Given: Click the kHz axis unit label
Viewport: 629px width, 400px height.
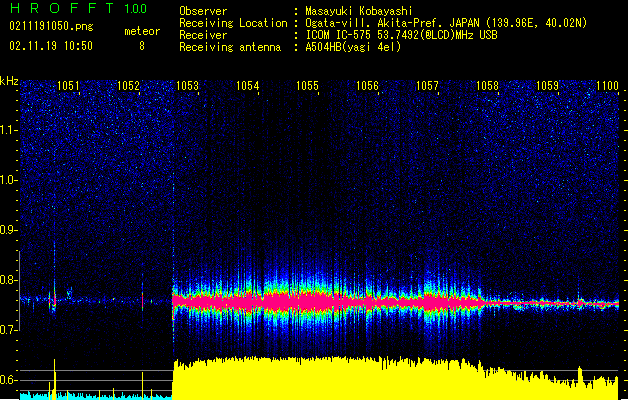Looking at the screenshot, I should (x=9, y=81).
